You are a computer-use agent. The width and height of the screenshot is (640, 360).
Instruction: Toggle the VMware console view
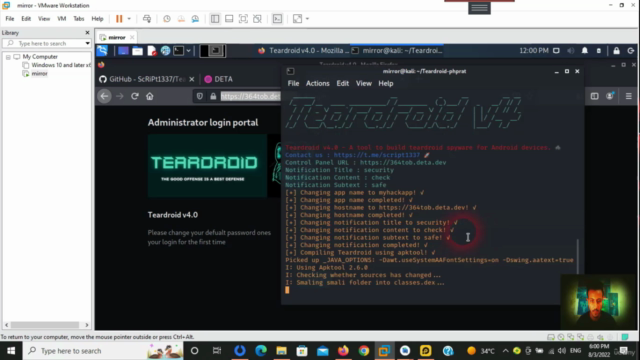click(x=277, y=19)
